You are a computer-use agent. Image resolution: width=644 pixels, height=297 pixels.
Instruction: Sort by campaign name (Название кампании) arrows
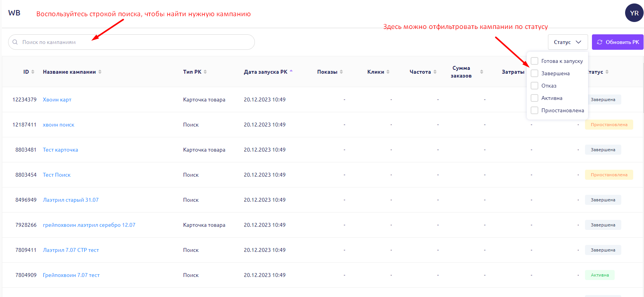click(100, 72)
